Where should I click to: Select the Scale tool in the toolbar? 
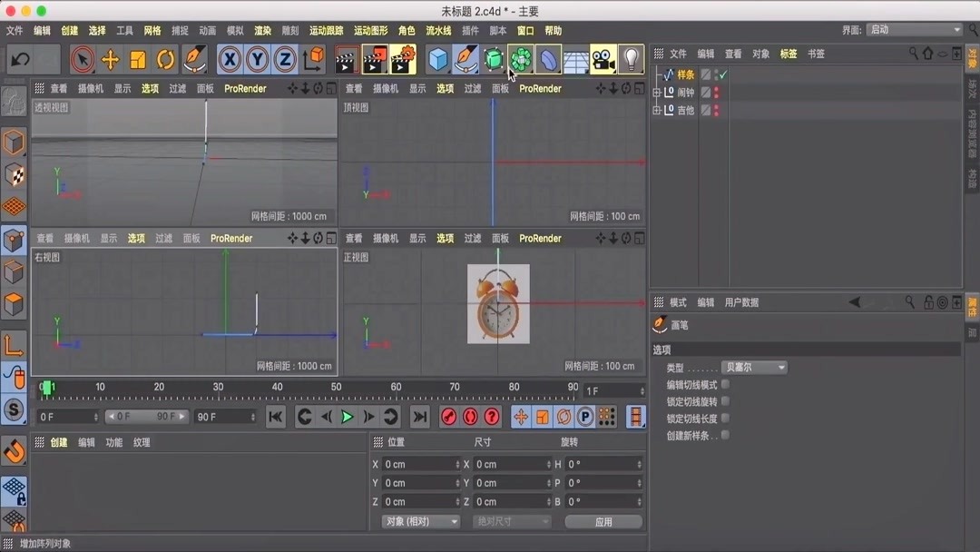click(140, 59)
